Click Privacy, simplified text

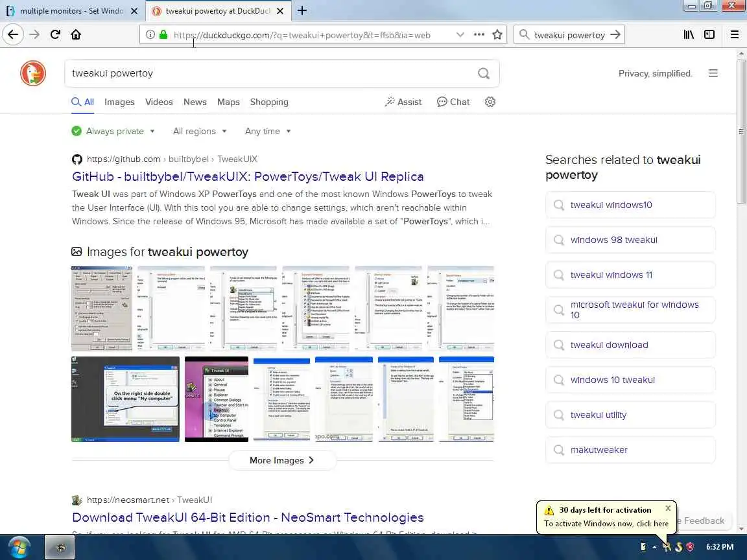(x=655, y=73)
